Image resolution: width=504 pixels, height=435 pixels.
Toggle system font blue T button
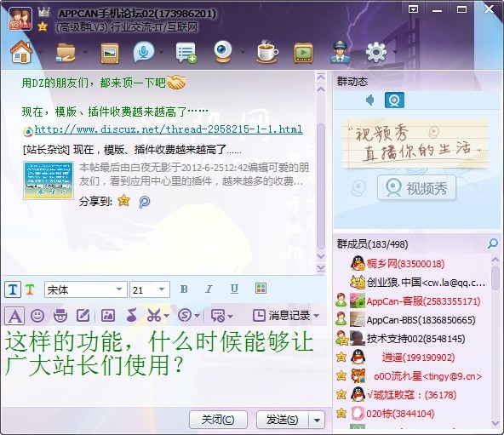click(x=13, y=289)
